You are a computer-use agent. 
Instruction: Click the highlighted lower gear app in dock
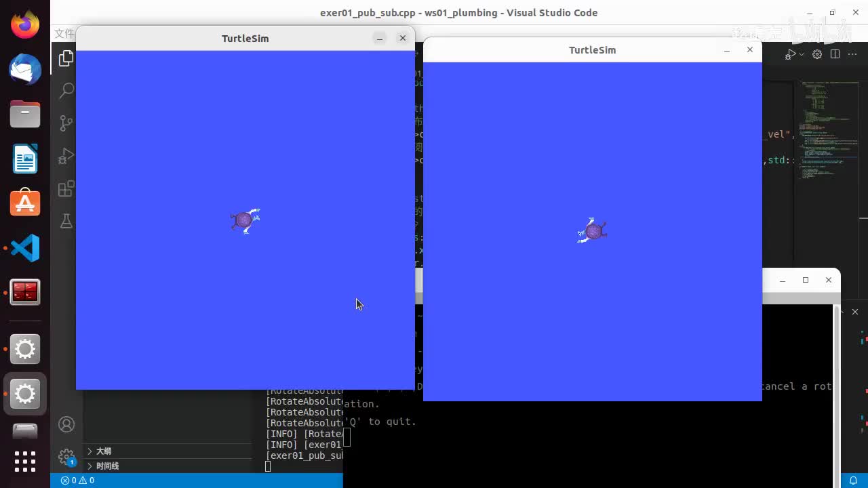click(25, 394)
